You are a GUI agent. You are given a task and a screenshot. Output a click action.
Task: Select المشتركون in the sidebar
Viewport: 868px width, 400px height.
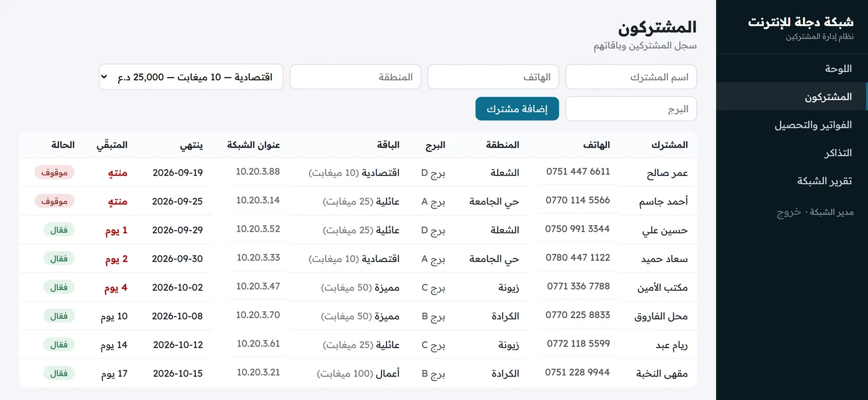tap(791, 96)
